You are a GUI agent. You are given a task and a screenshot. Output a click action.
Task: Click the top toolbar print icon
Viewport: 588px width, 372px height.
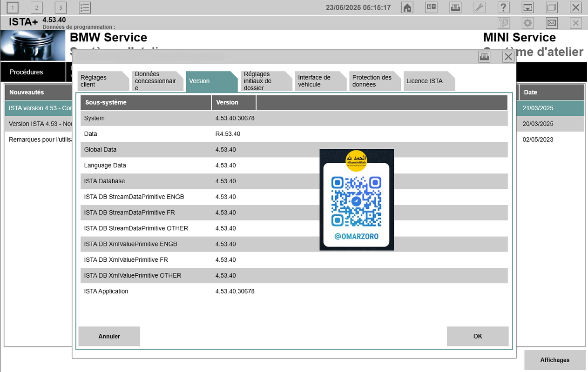click(455, 7)
